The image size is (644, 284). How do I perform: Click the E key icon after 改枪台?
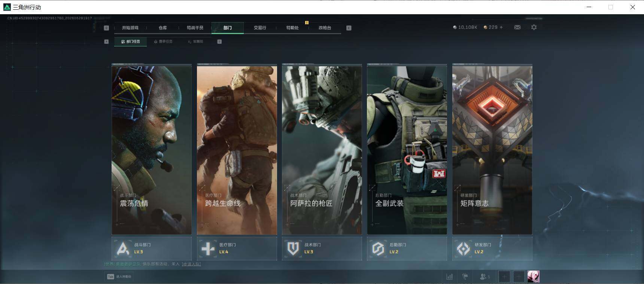pos(349,28)
